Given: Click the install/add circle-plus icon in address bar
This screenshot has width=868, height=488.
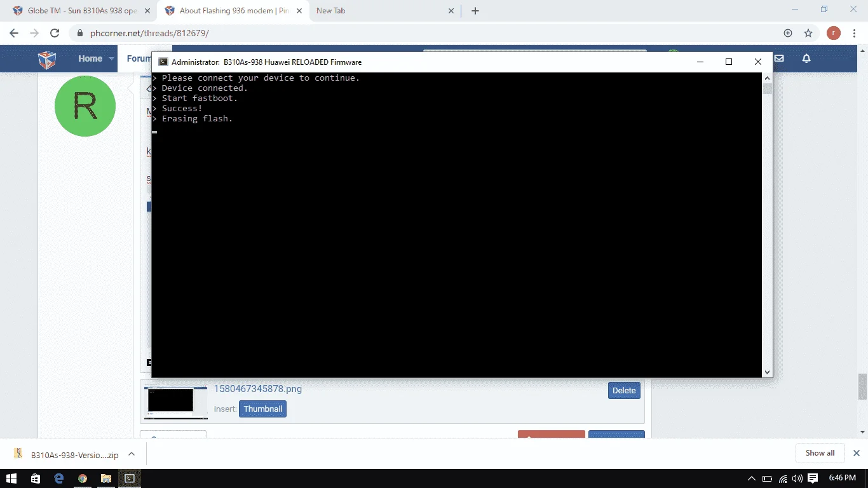Looking at the screenshot, I should pos(788,33).
